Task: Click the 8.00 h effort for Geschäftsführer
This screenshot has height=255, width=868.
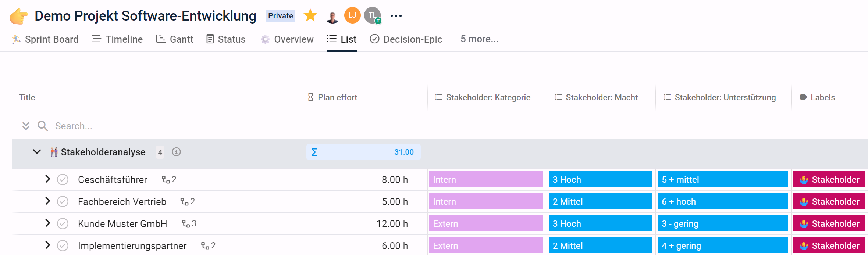Action: 395,180
